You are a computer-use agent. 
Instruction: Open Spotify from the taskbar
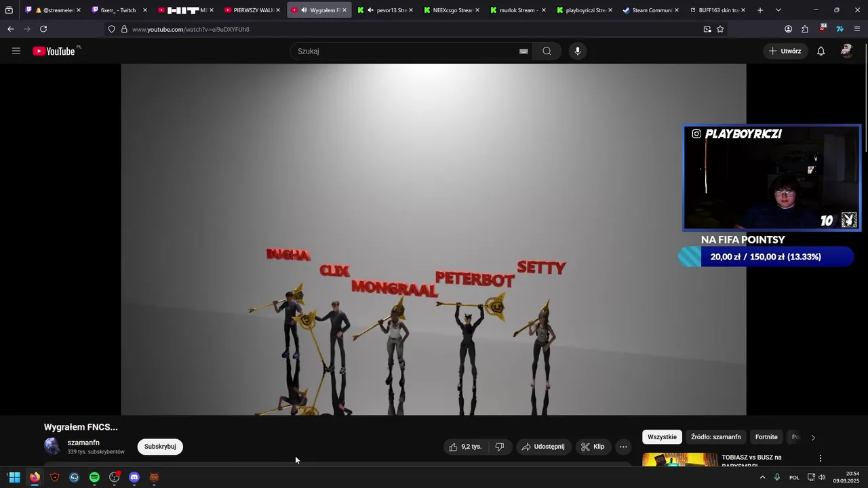[94, 477]
